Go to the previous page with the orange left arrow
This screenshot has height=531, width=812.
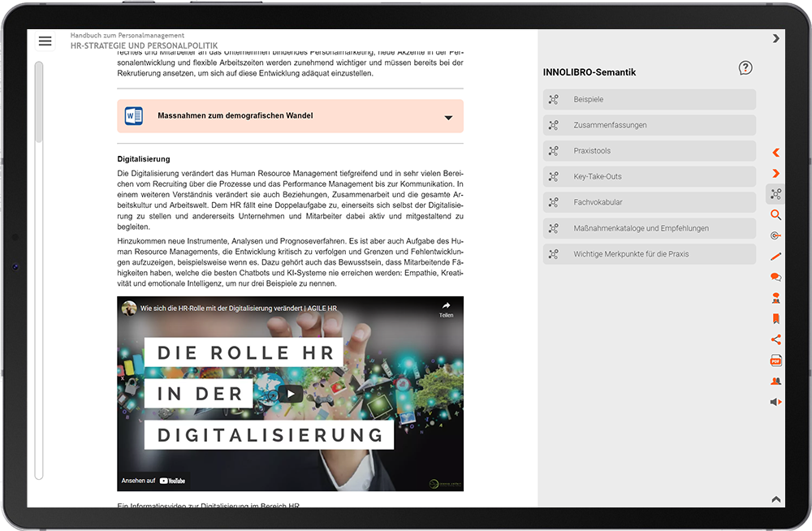[x=775, y=153]
